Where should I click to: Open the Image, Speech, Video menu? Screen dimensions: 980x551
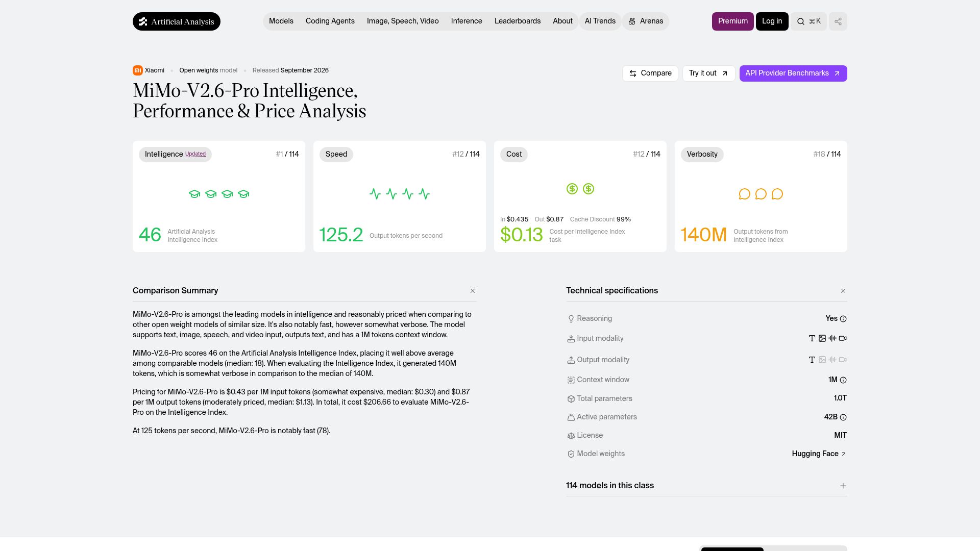[x=403, y=21]
